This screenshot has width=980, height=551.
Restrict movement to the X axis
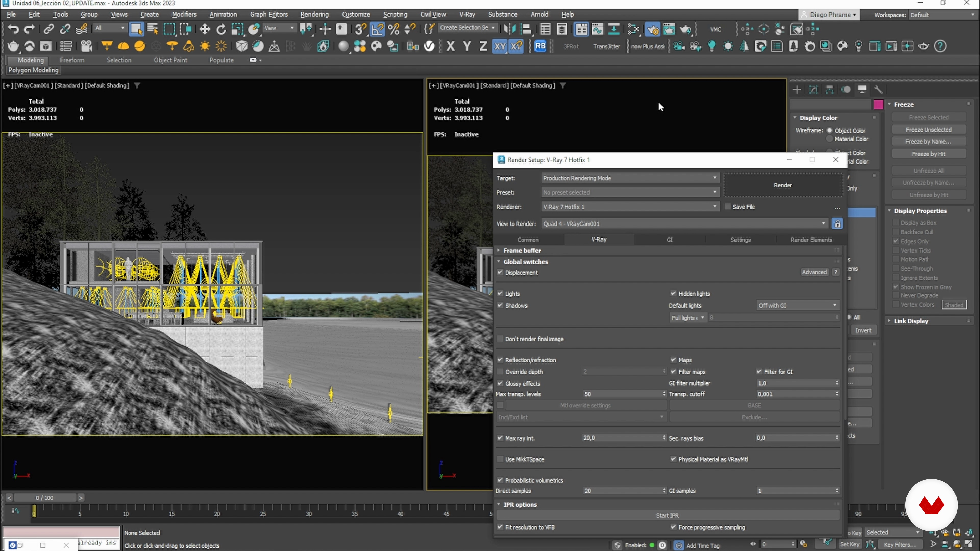[450, 46]
